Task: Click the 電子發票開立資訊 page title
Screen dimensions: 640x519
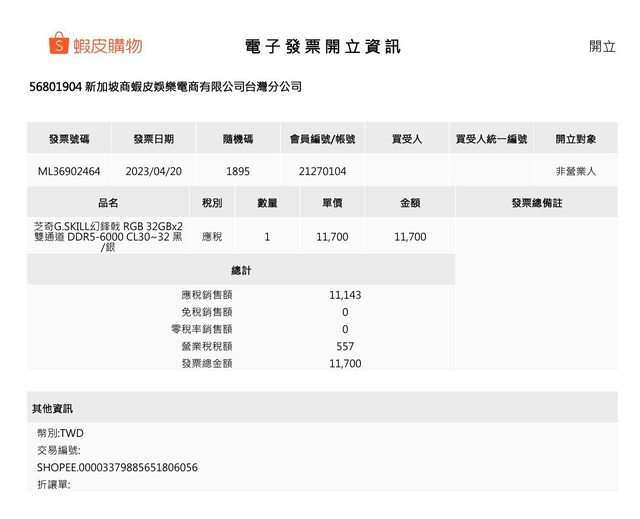Action: coord(322,47)
